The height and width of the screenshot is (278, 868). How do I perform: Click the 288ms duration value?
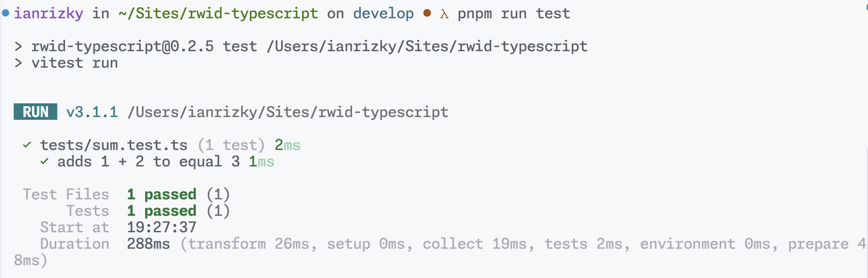click(148, 244)
